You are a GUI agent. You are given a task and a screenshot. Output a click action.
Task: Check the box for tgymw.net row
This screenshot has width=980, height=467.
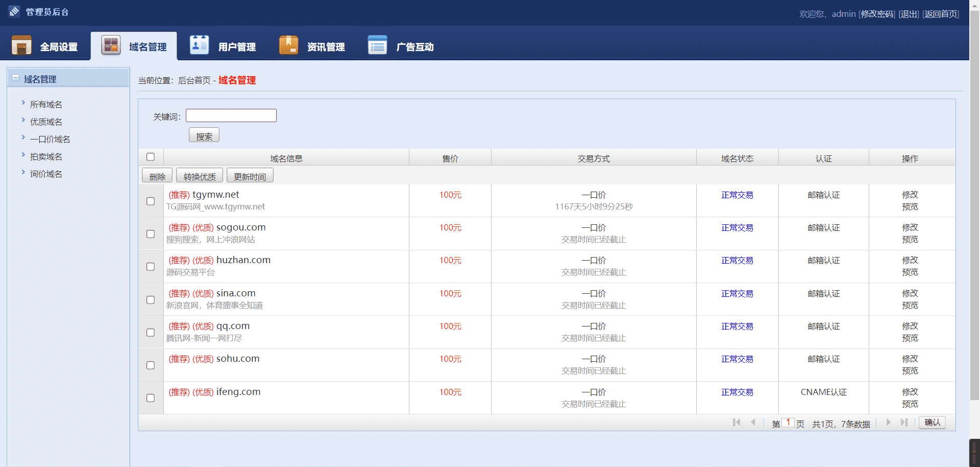point(151,201)
